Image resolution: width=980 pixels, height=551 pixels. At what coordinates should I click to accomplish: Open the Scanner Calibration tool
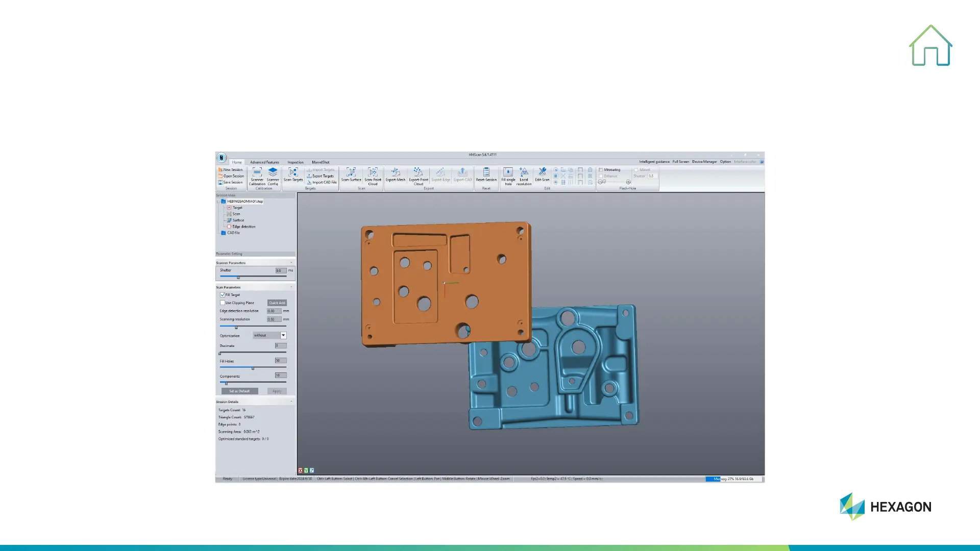257,173
